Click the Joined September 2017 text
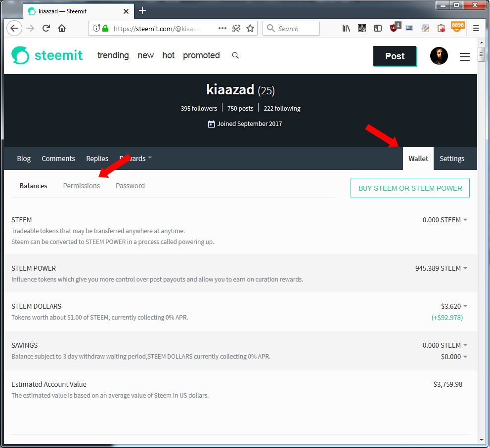Image resolution: width=490 pixels, height=448 pixels. (x=249, y=123)
